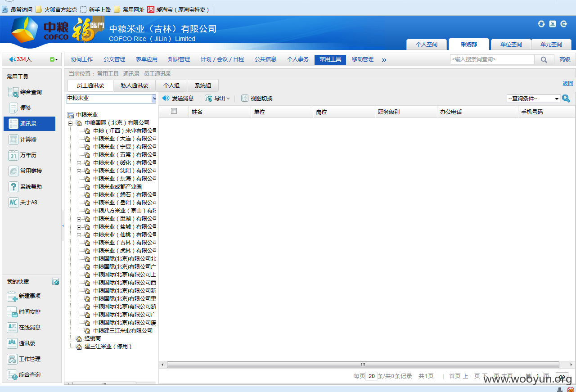
Task: Open 公文管理 menu
Action: click(x=114, y=59)
